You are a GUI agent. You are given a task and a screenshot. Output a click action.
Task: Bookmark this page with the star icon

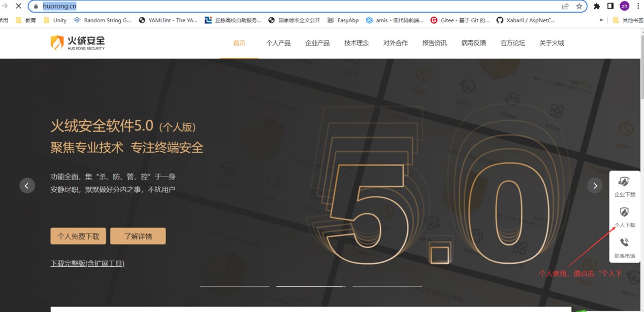[579, 6]
